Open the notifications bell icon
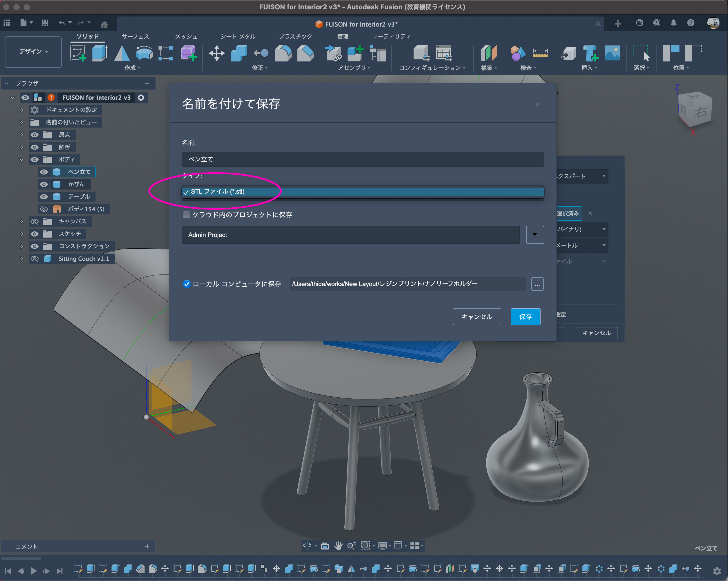Viewport: 728px width, 581px height. coord(673,23)
